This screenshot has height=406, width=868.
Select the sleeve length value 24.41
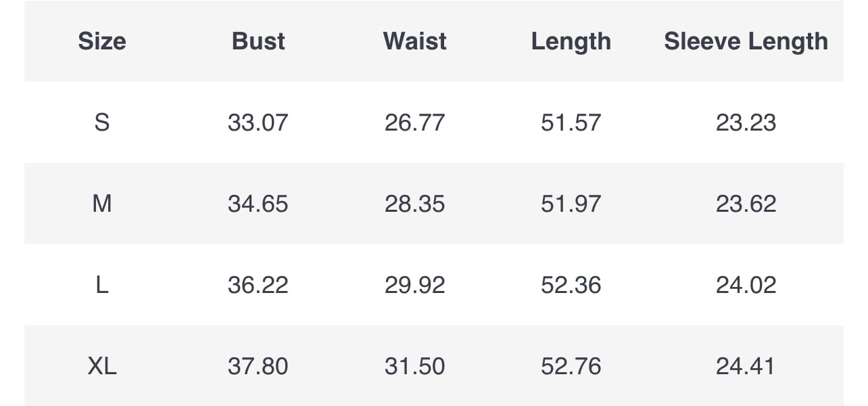tap(746, 366)
